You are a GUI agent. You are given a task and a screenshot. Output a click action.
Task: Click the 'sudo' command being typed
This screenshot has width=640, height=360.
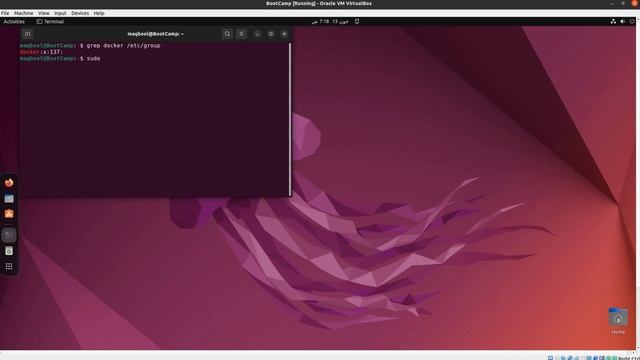[93, 59]
